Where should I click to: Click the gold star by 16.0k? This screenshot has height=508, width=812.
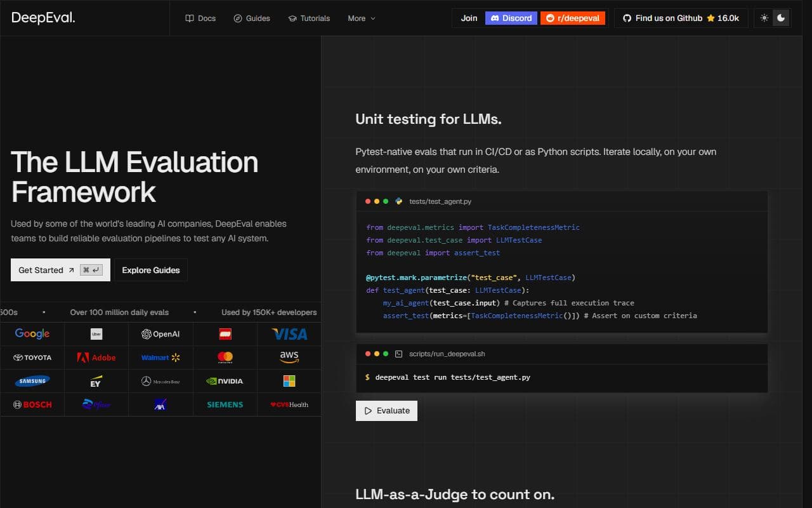pyautogui.click(x=710, y=18)
